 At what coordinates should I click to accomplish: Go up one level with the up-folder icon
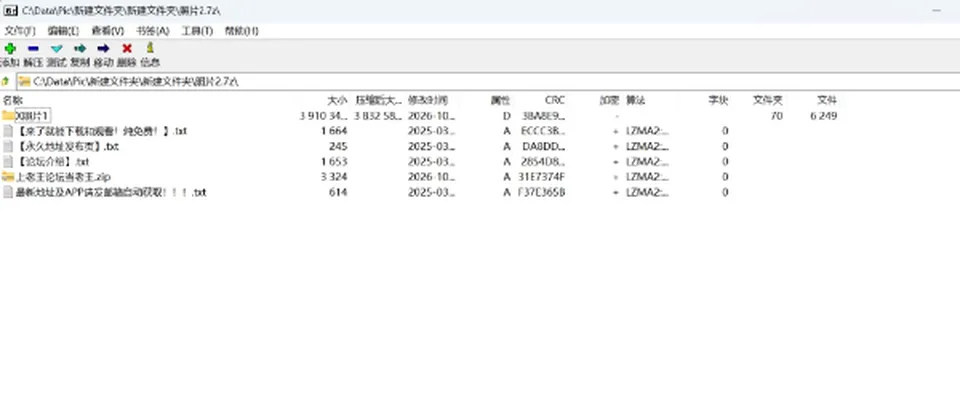(6, 81)
